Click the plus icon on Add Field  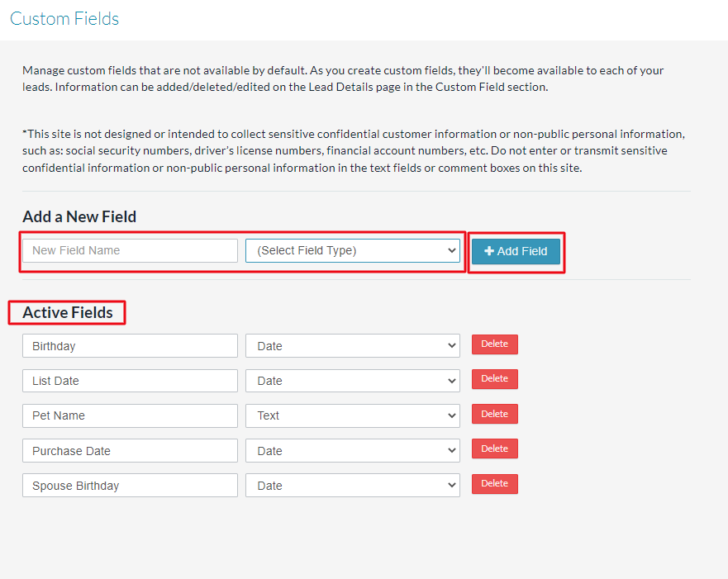click(489, 251)
